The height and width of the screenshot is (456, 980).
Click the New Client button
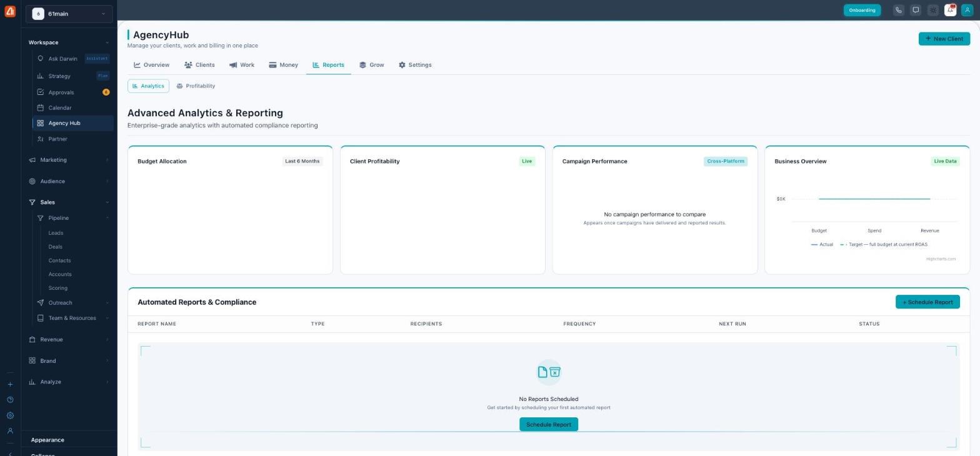click(x=944, y=39)
